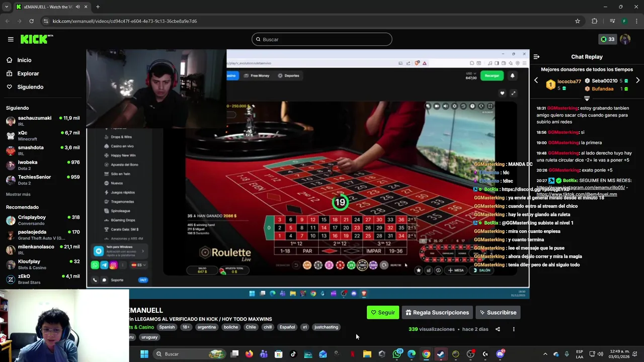
Task: Open recommended channel paolaojedda
Action: point(43,235)
